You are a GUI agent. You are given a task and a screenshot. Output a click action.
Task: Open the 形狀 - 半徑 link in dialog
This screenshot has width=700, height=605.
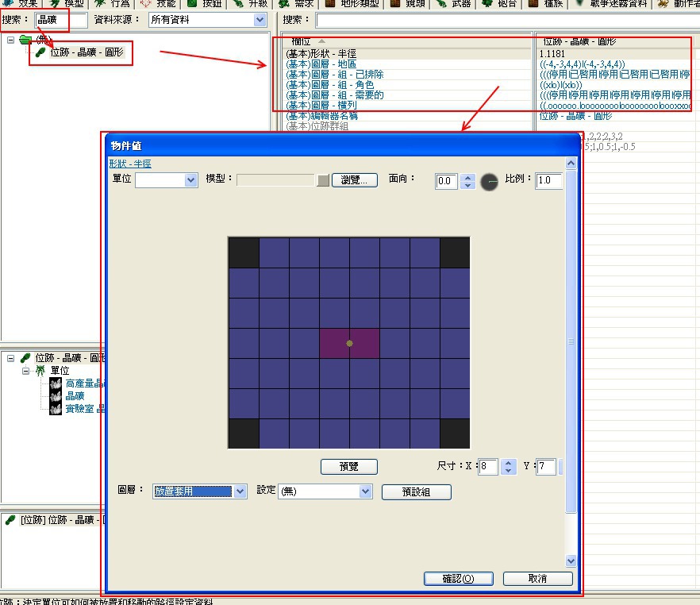130,164
